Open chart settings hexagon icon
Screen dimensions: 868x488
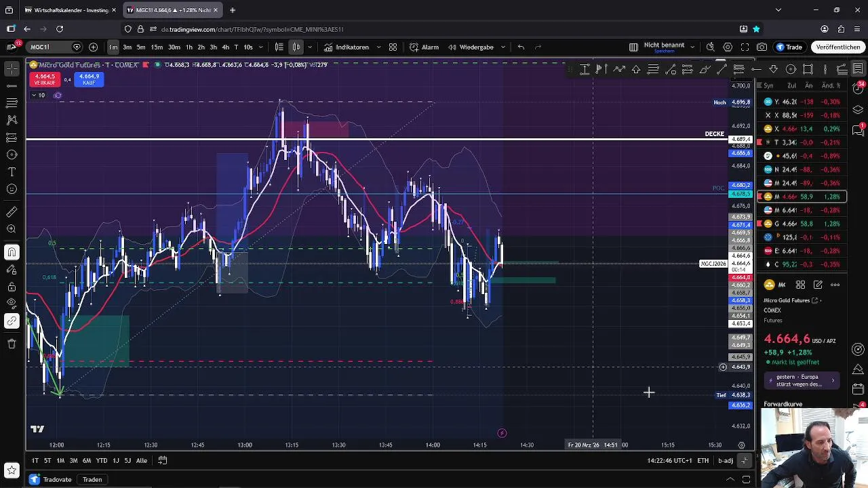(x=728, y=47)
